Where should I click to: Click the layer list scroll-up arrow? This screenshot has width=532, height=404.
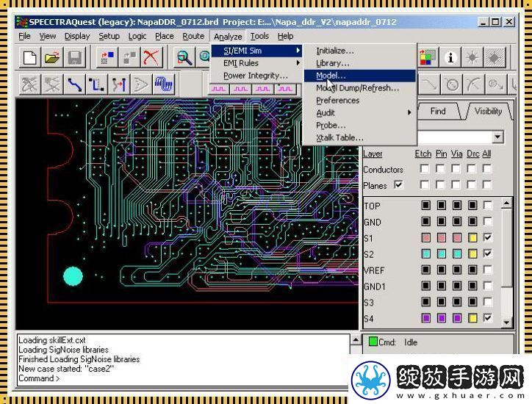coord(506,203)
